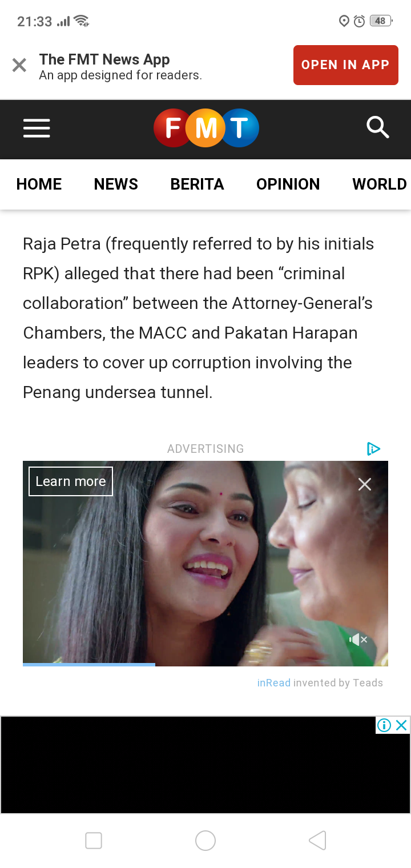Switch to the NEWS tab
Image resolution: width=411 pixels, height=868 pixels.
pos(116,184)
